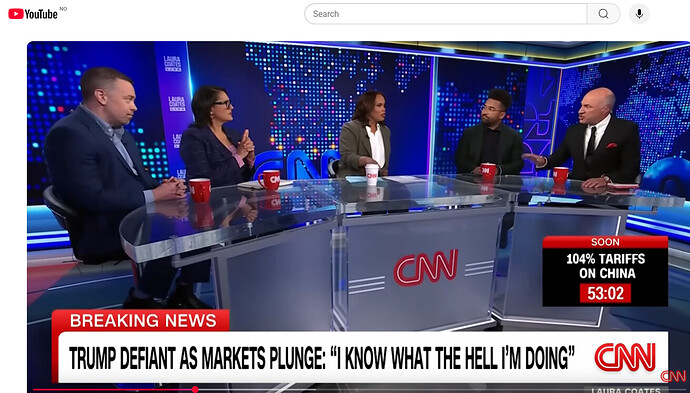The width and height of the screenshot is (690, 393).
Task: Click the CNN watermark at the video's bottom-right corner
Action: click(x=673, y=376)
